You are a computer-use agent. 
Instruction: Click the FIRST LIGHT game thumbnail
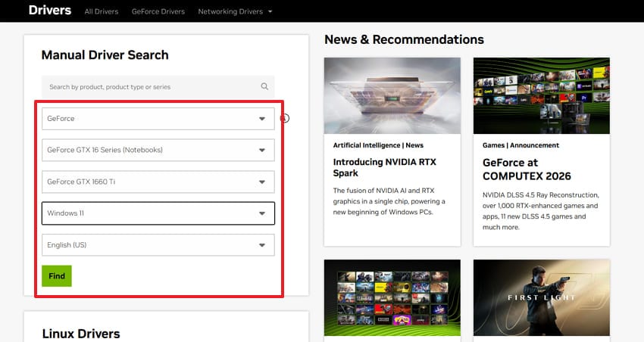point(541,297)
